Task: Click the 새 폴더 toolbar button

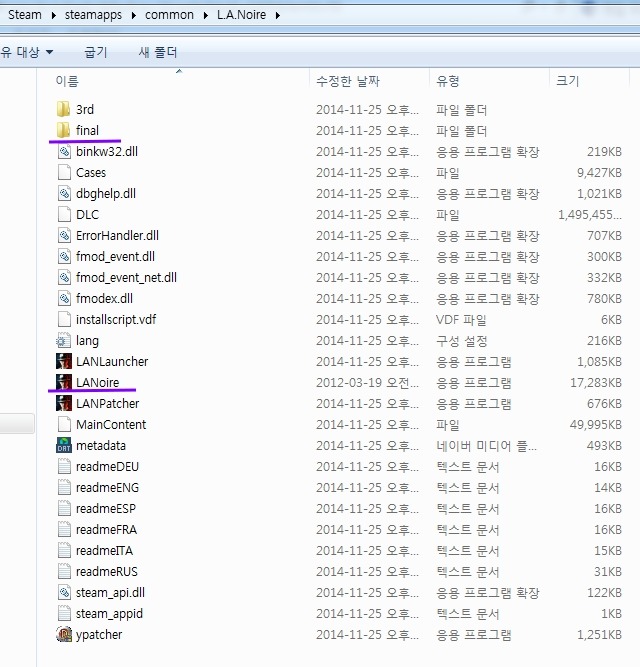Action: (x=158, y=52)
